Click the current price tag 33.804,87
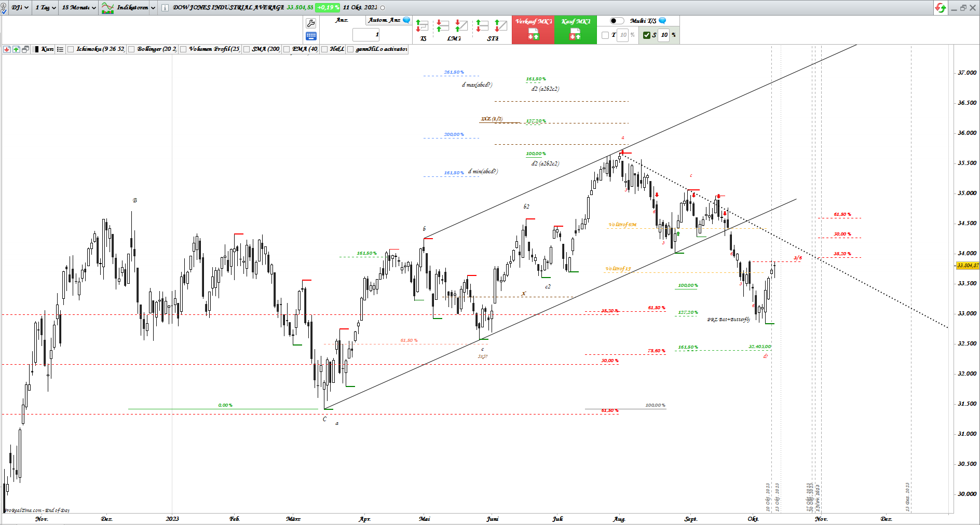The height and width of the screenshot is (525, 980). point(968,266)
